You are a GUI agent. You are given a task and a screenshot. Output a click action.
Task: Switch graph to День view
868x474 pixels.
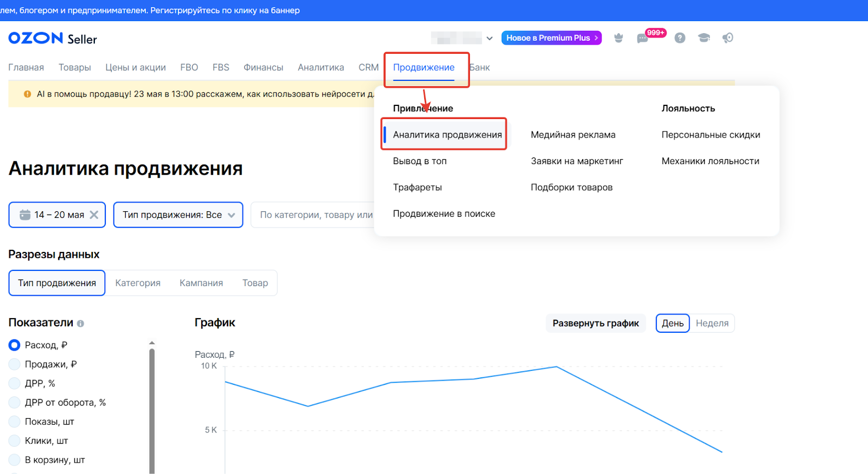coord(673,323)
